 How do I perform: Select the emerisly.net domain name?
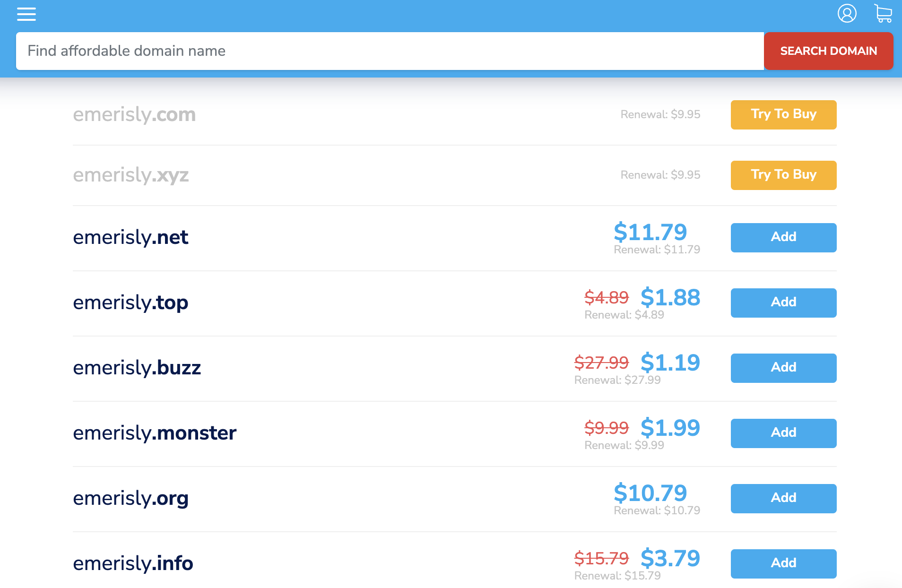130,237
